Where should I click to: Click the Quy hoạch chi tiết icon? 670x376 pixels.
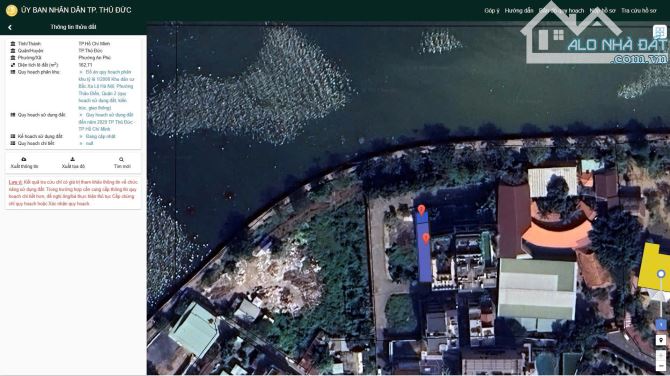(13, 144)
